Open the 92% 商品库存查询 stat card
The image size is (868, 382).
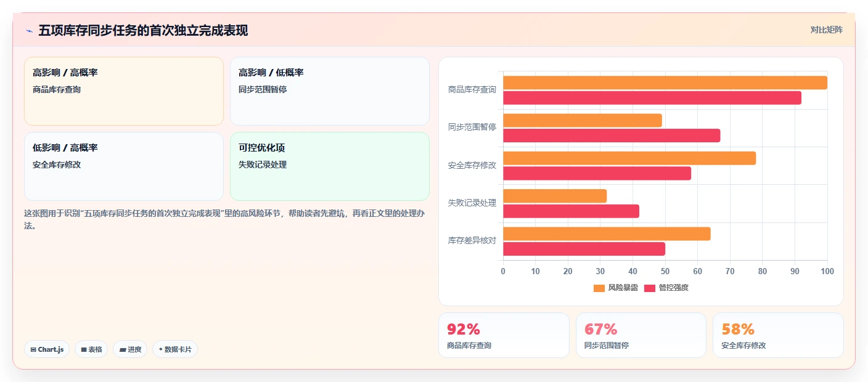pyautogui.click(x=504, y=335)
